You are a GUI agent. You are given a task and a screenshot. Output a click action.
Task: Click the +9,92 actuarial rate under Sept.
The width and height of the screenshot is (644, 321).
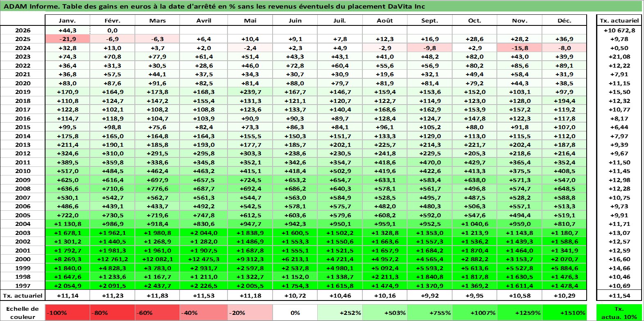(x=430, y=295)
